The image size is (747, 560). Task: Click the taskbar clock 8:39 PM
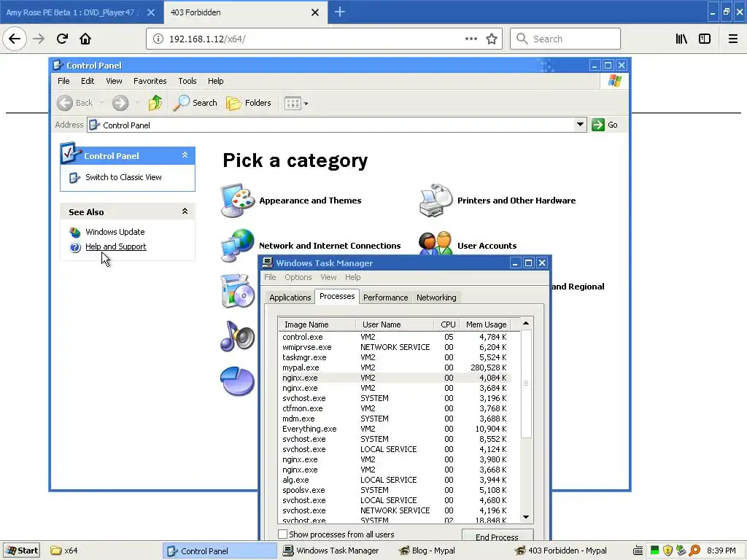pos(721,551)
